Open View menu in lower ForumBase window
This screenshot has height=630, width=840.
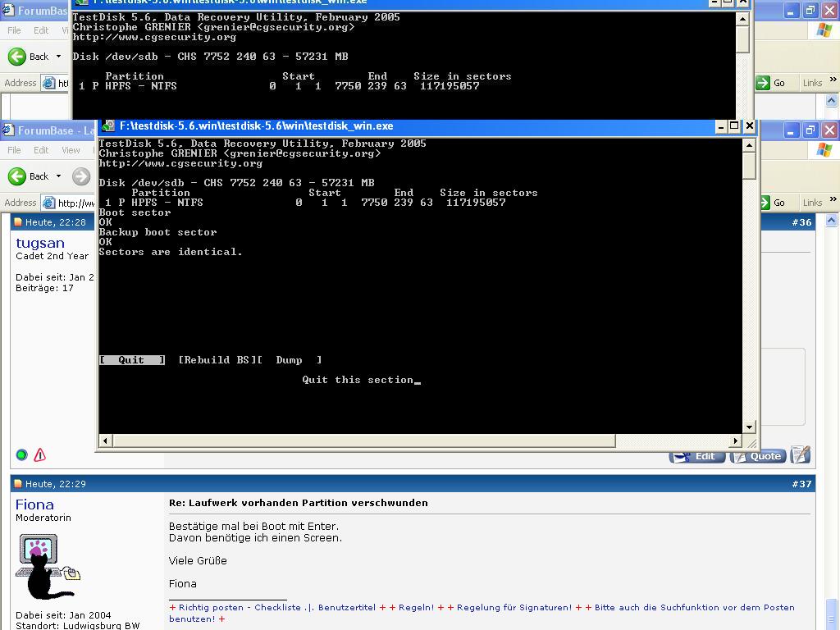tap(71, 151)
